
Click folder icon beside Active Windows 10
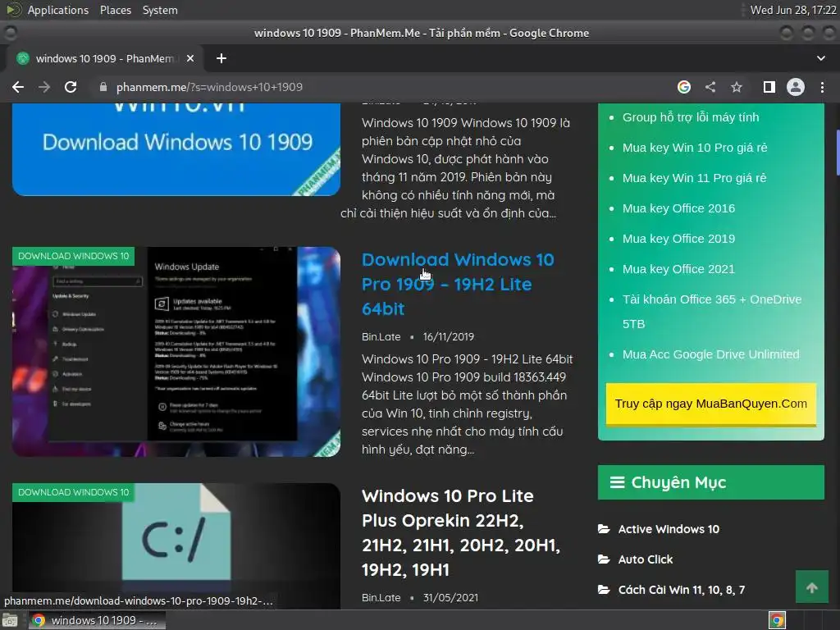[x=604, y=529]
